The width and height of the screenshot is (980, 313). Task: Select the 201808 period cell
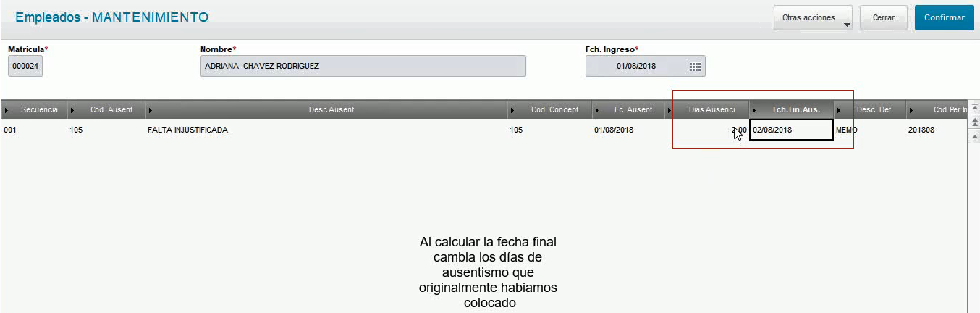coord(937,130)
